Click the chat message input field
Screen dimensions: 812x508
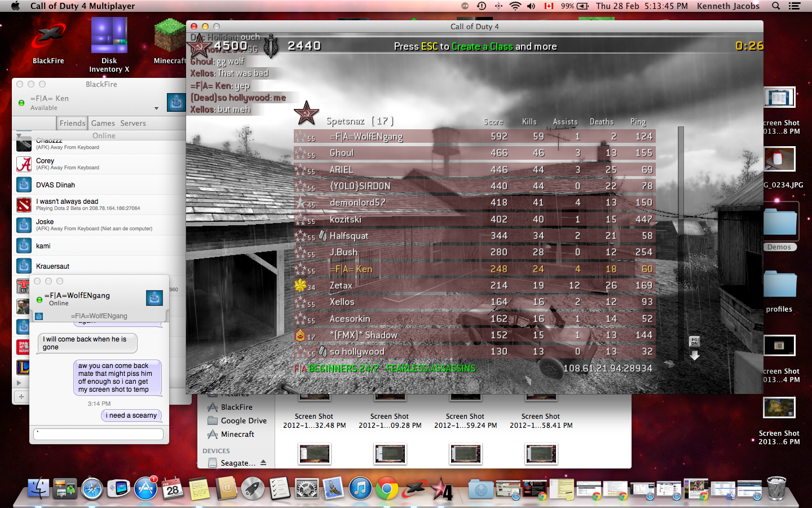tap(99, 434)
